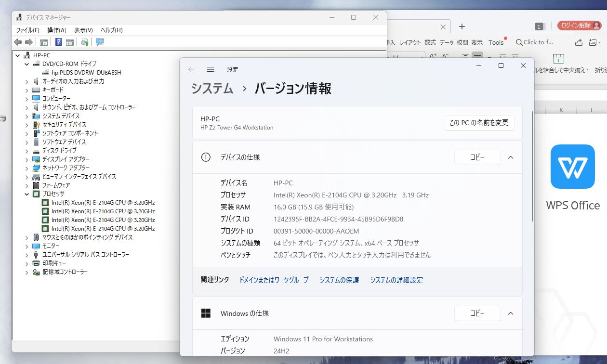Image resolution: width=607 pixels, height=364 pixels.
Task: Switch to the 数式 tab in WPS
Action: pyautogui.click(x=430, y=42)
